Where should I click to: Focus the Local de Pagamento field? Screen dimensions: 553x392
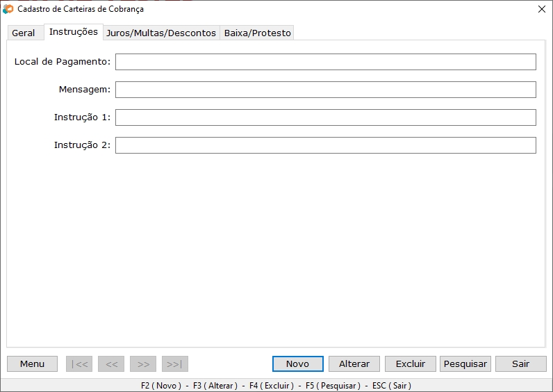(x=325, y=62)
